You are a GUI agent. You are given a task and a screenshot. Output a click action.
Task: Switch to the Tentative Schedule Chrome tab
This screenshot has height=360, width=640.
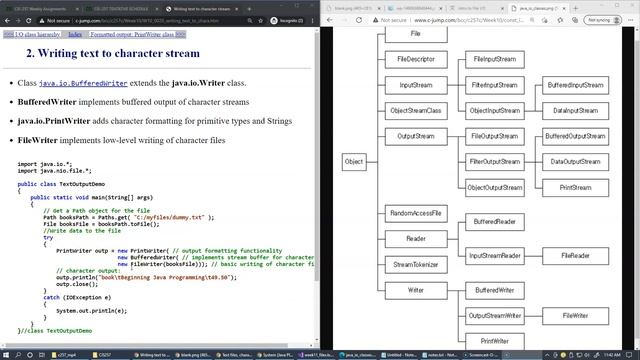(x=121, y=9)
